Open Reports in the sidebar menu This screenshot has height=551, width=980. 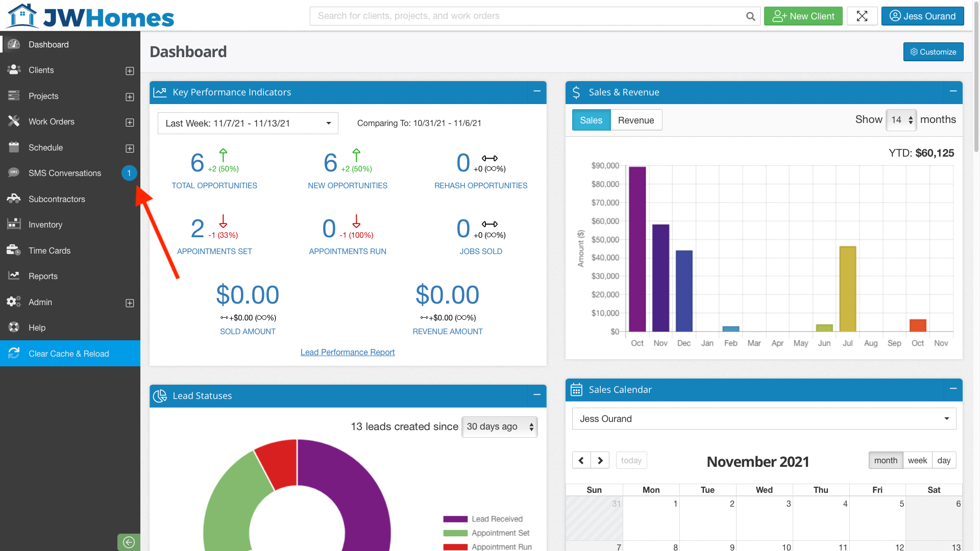(43, 276)
